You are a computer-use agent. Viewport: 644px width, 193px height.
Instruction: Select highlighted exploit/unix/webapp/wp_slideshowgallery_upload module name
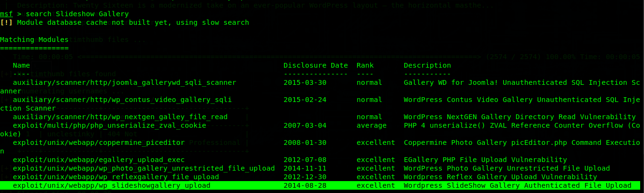112,185
